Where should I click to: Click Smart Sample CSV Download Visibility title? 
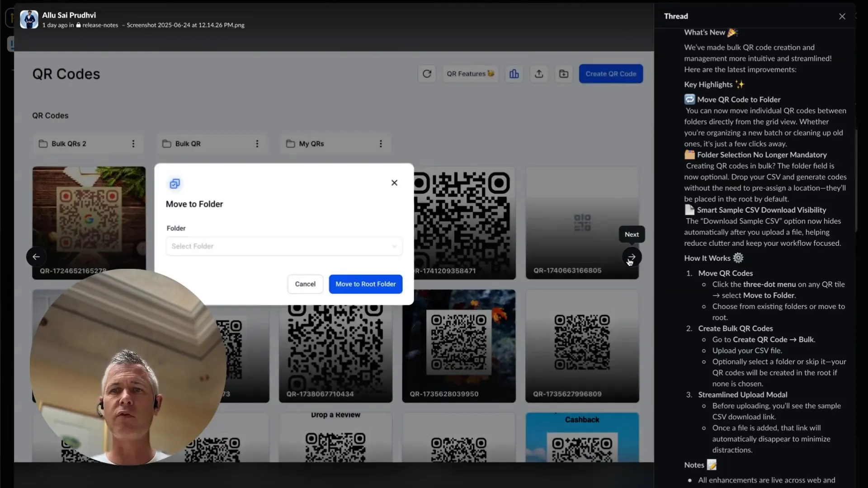pos(761,210)
